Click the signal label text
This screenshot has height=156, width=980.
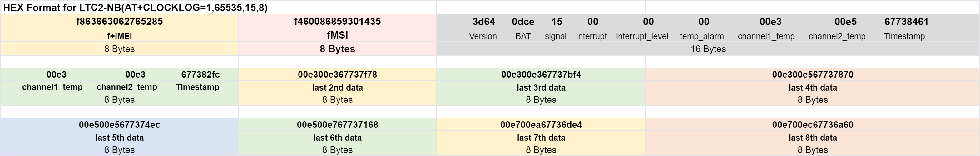point(556,36)
